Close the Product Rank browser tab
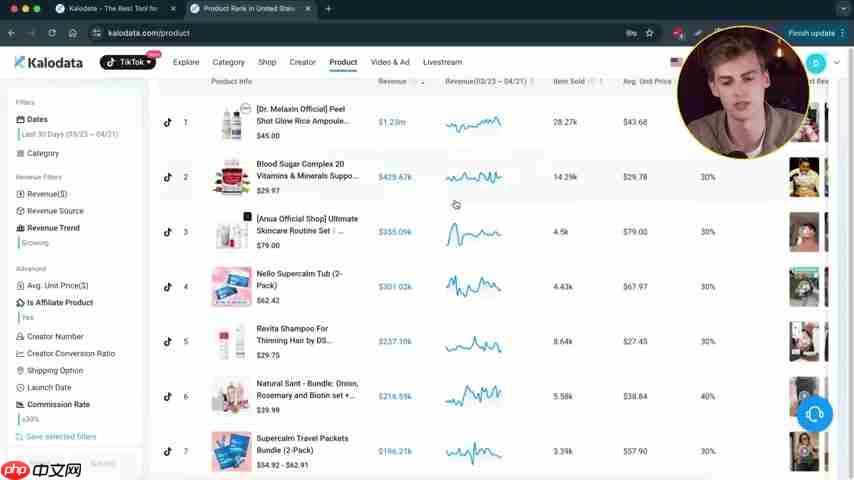 coord(308,9)
